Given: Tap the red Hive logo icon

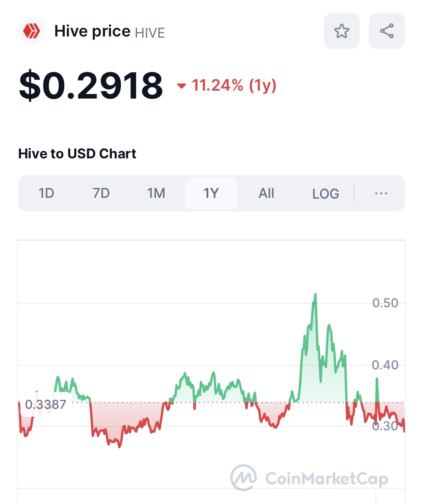Looking at the screenshot, I should coord(32,31).
